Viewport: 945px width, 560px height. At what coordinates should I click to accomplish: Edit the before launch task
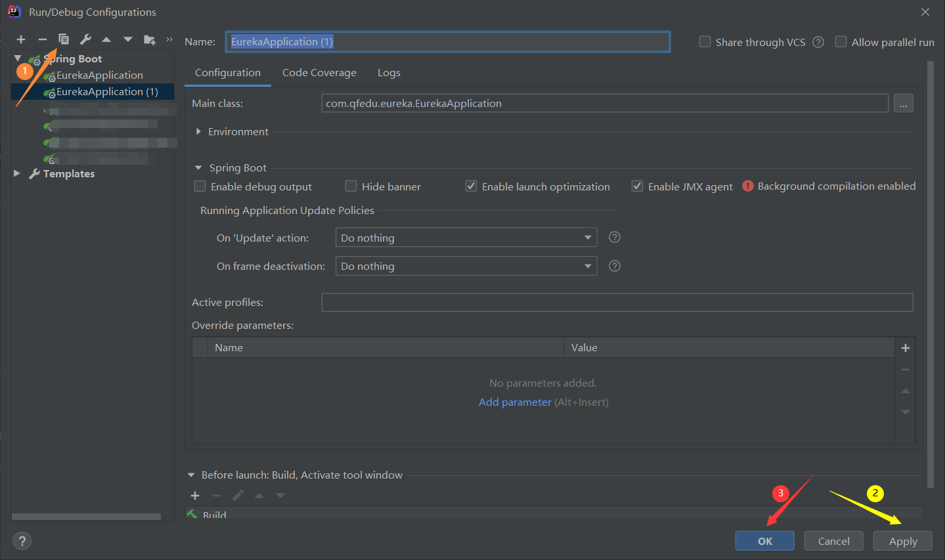pos(238,496)
